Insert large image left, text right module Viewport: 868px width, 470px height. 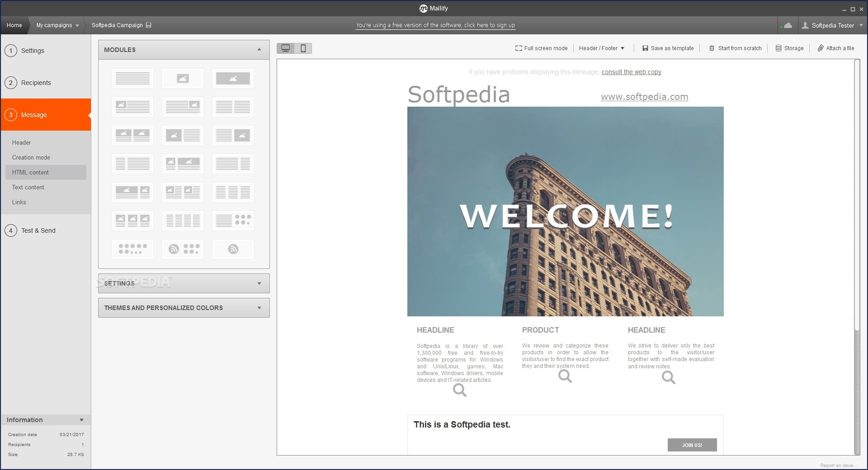coord(183,135)
